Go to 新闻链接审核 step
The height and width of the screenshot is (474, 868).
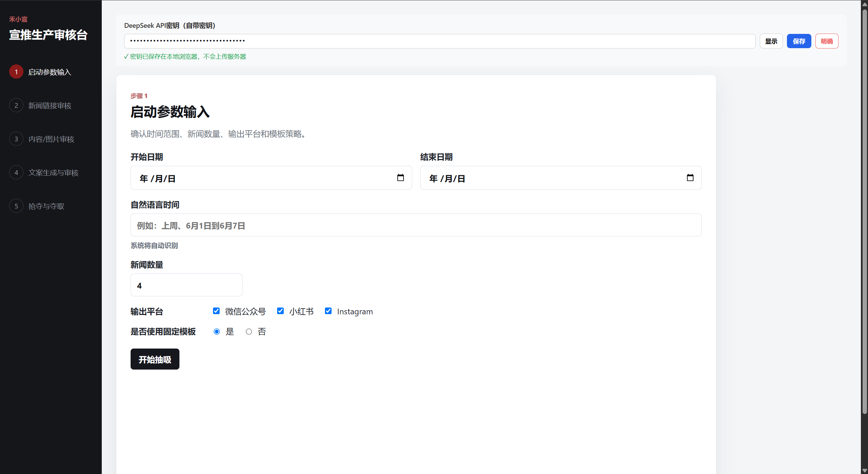pyautogui.click(x=50, y=105)
